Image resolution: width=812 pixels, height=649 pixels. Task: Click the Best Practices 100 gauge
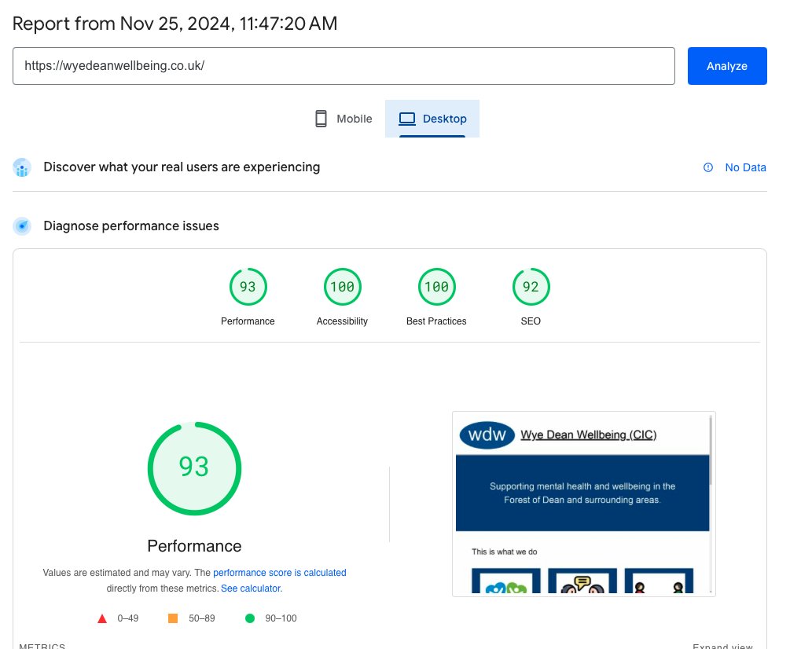pos(436,287)
